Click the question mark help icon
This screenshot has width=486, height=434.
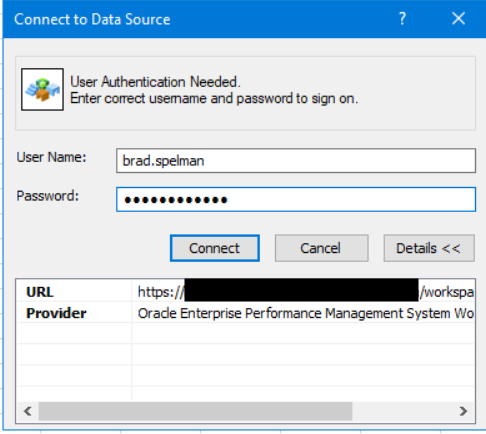[402, 19]
